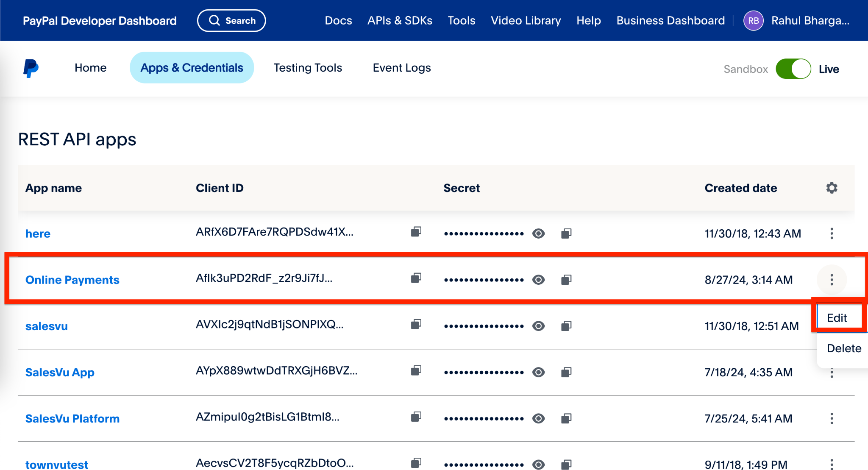Open three-dot menu for 'here' app
The height and width of the screenshot is (470, 868).
coord(832,234)
